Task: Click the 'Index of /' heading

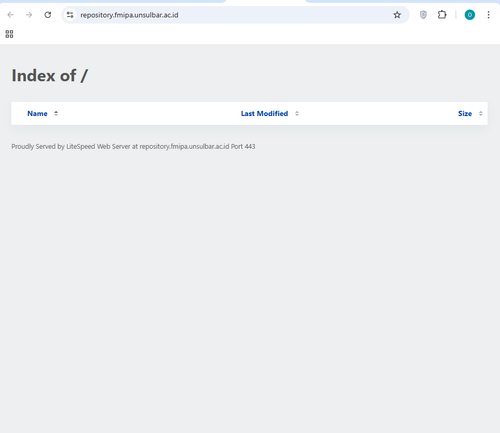Action: pyautogui.click(x=50, y=76)
